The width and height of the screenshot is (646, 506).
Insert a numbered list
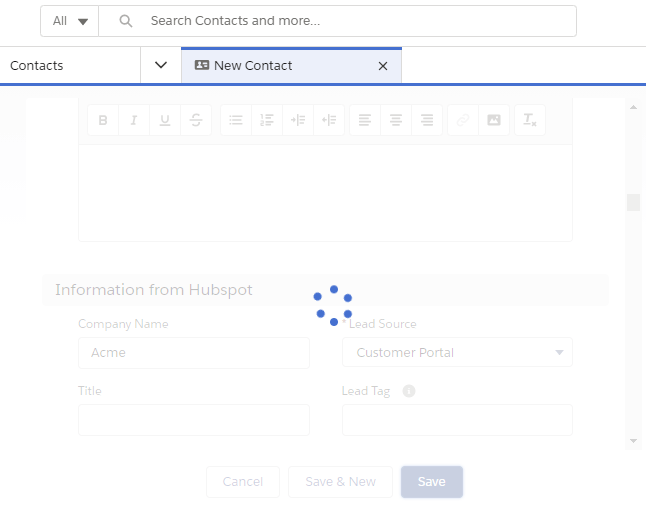click(x=267, y=120)
